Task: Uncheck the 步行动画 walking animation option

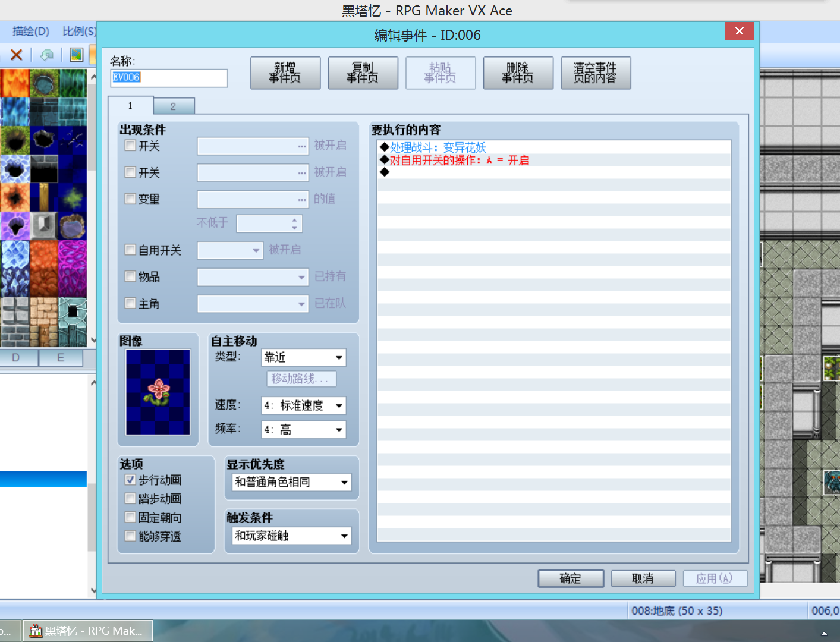Action: [x=130, y=480]
